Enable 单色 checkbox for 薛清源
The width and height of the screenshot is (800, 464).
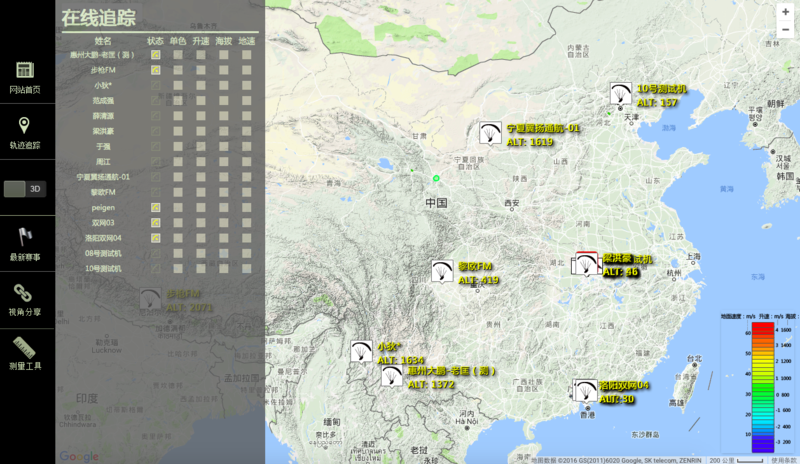[178, 116]
